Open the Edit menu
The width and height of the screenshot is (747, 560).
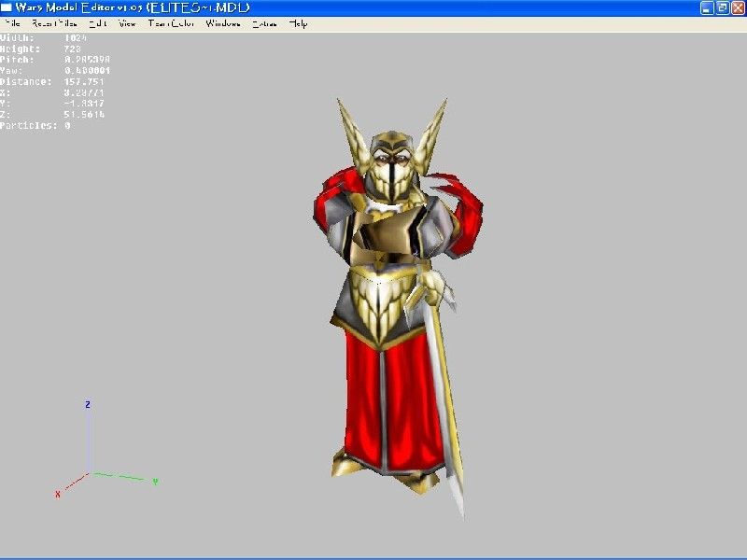coord(98,23)
